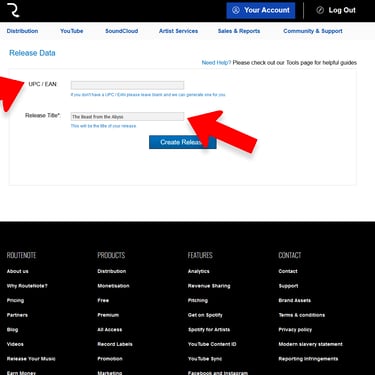The height and width of the screenshot is (375, 375).
Task: Open YouTube Sync footer link
Action: (205, 359)
